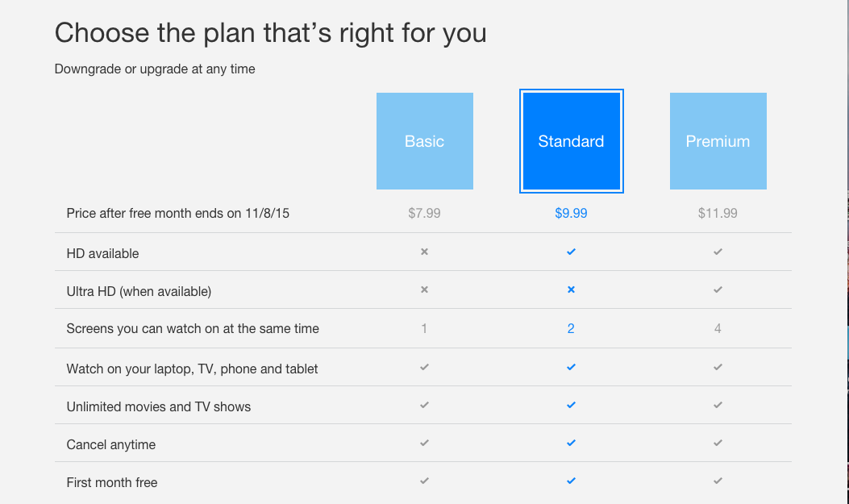Click Premium's Ultra HD checkmark
Viewport: 849px width, 504px height.
[x=718, y=289]
